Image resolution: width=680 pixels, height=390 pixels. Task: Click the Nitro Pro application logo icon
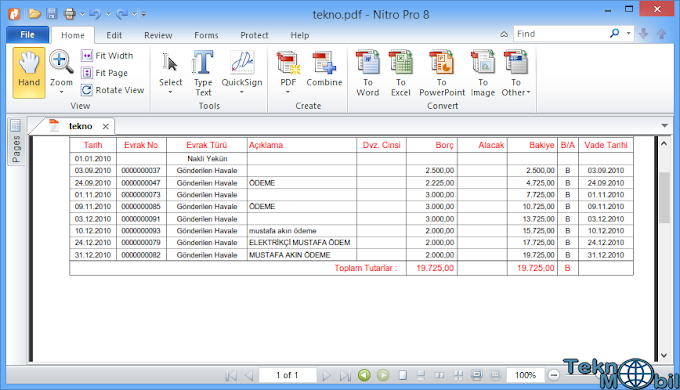tap(14, 14)
